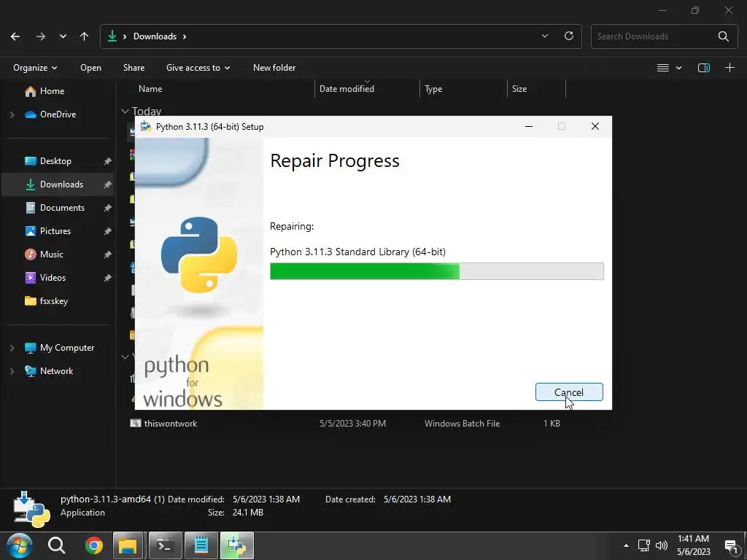This screenshot has height=560, width=747.
Task: Select the thiswontwork batch file
Action: (x=345, y=424)
